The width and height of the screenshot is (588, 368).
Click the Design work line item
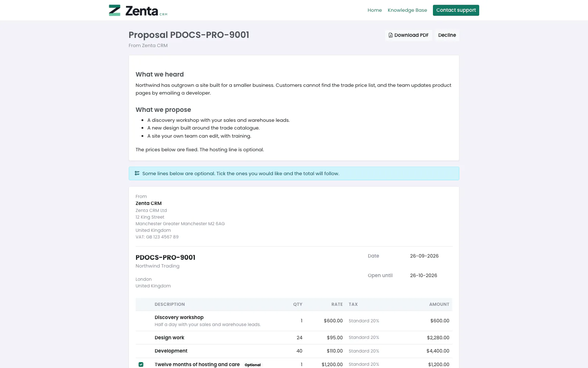click(169, 338)
